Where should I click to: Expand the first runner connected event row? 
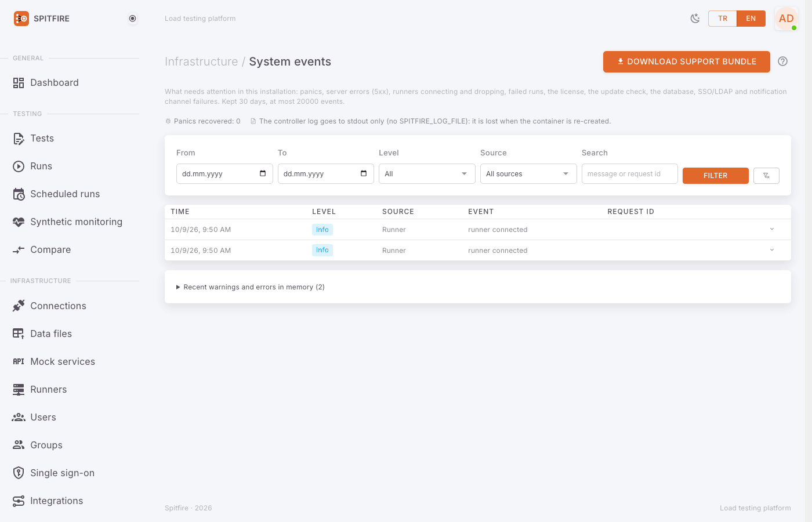tap(772, 229)
